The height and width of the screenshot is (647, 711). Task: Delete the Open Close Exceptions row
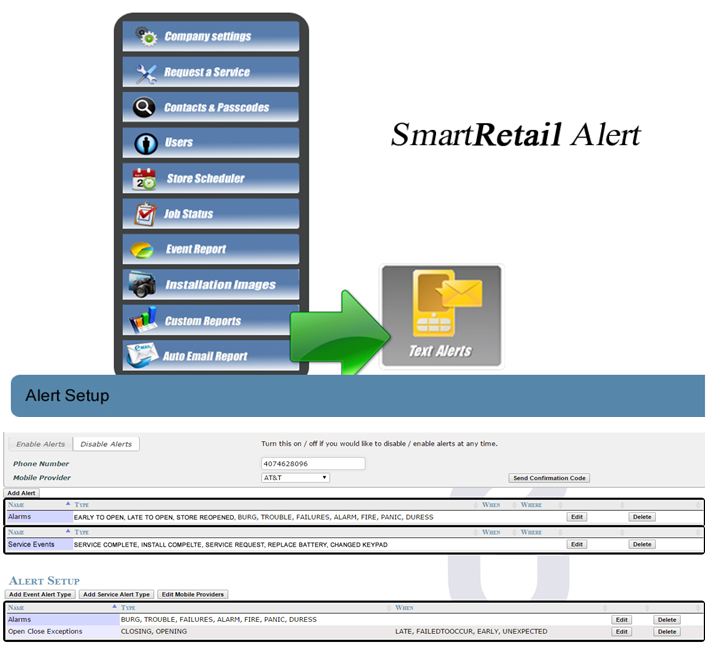667,632
